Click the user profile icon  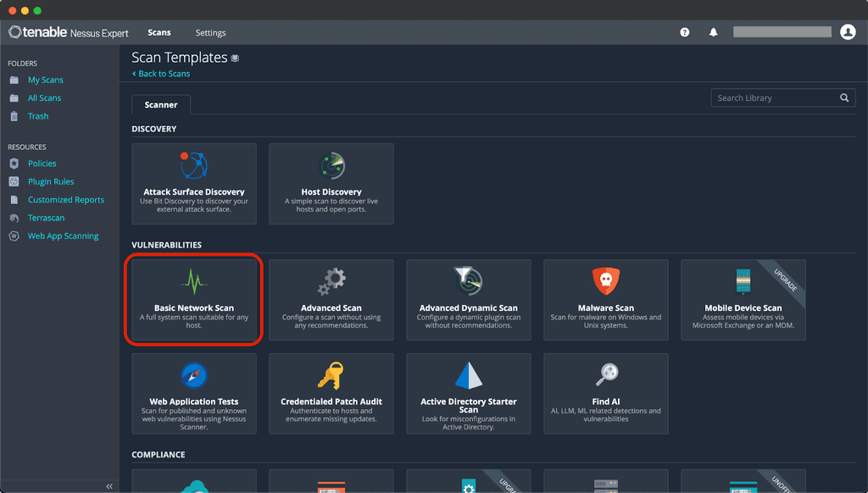click(x=849, y=31)
